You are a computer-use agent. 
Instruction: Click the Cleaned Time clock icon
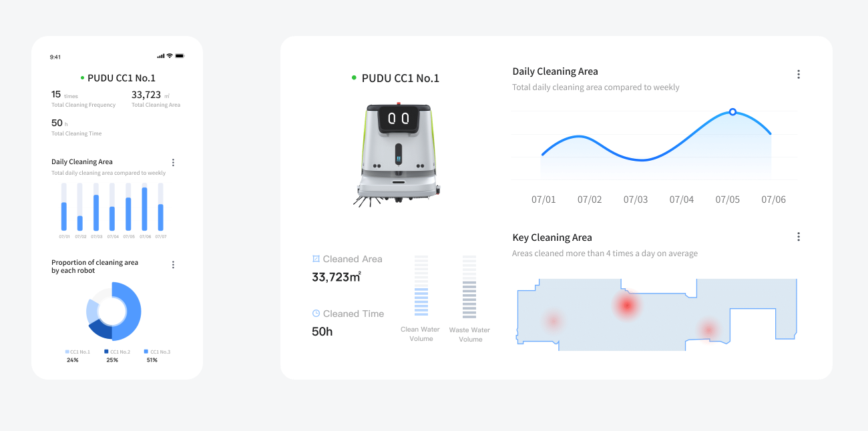(316, 314)
